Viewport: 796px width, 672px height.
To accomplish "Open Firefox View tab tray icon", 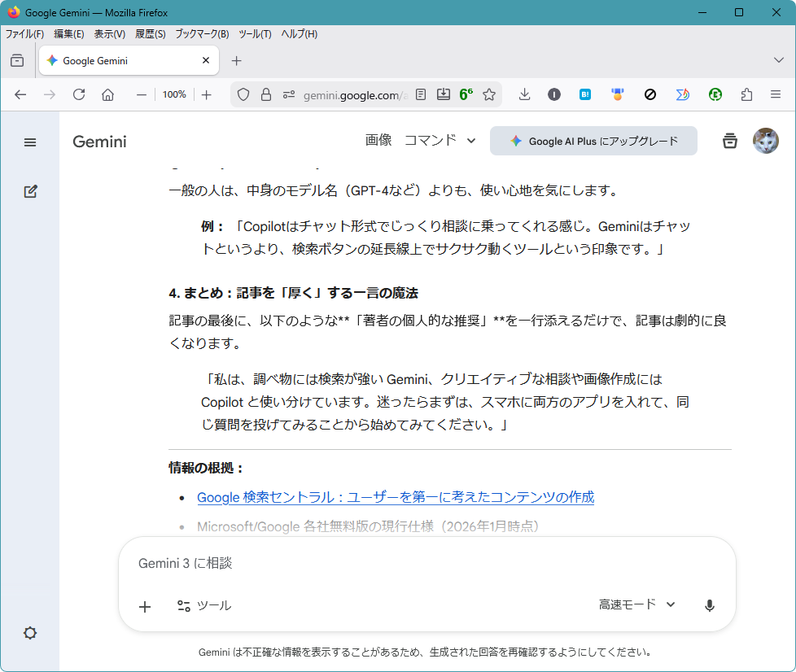I will tap(17, 60).
